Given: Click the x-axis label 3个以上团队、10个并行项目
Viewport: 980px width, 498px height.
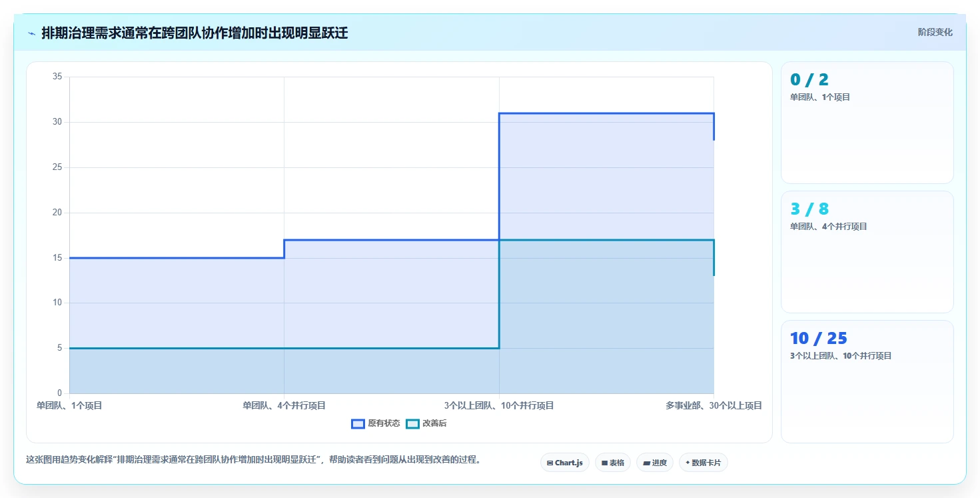Looking at the screenshot, I should click(499, 405).
